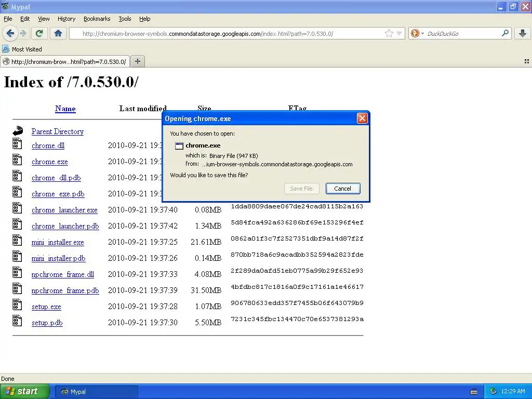532x399 pixels.
Task: Click the chrome.exe file icon in dialog
Action: coord(179,146)
